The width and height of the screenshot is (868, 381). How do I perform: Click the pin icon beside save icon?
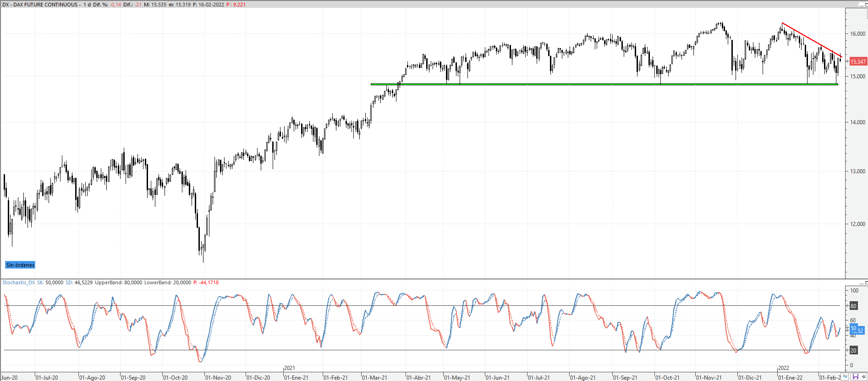tap(863, 376)
